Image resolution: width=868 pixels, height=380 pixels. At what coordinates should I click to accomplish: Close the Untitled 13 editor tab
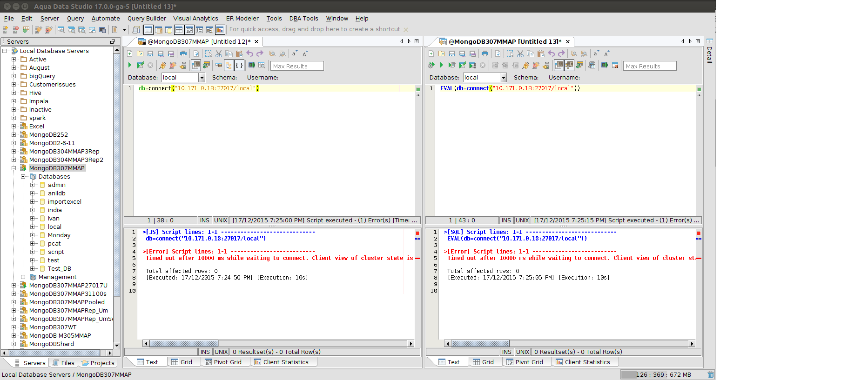coord(568,42)
